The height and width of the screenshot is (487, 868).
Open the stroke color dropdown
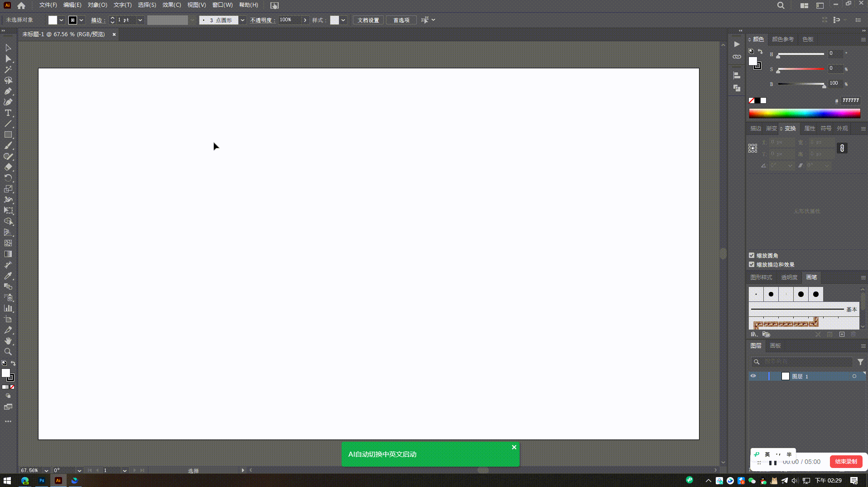pyautogui.click(x=82, y=20)
